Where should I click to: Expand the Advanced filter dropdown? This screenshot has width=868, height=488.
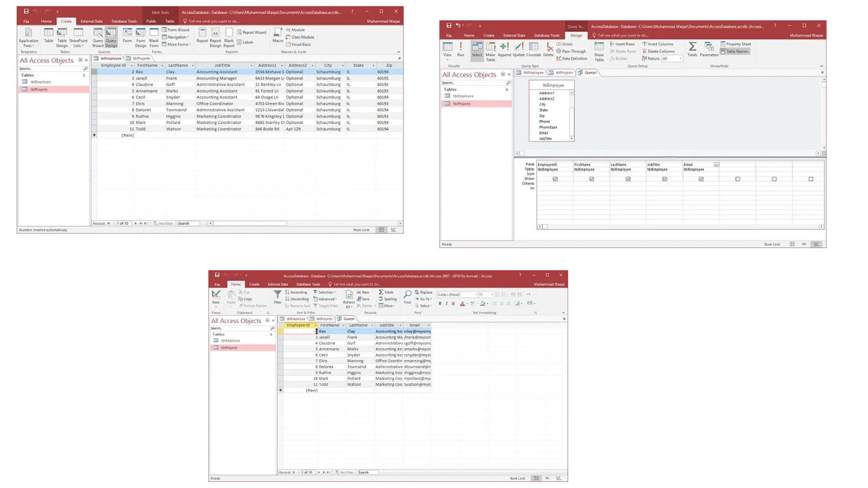(325, 299)
